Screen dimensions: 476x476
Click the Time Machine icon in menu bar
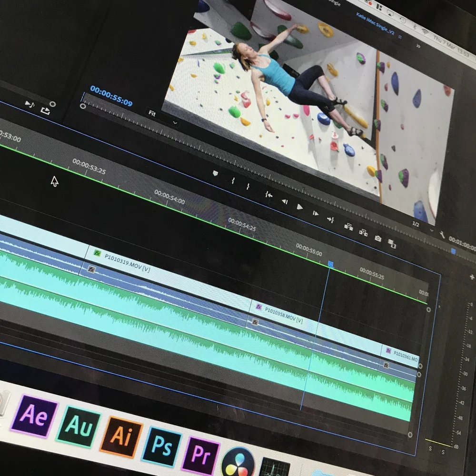tap(403, 20)
